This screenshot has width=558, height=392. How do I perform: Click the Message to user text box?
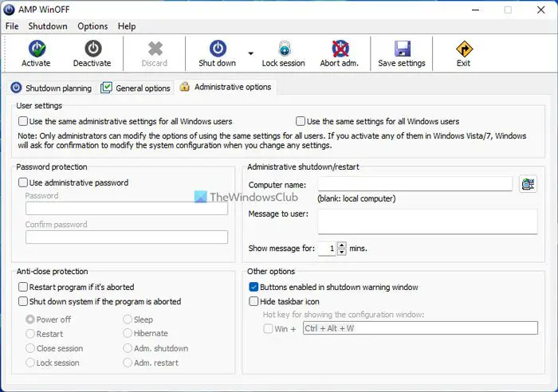pos(428,221)
